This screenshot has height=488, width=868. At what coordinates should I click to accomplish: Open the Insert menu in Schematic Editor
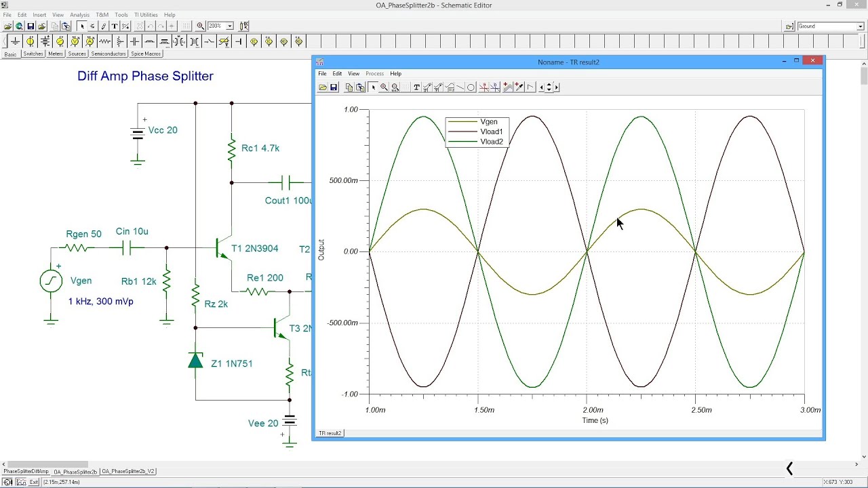click(x=39, y=14)
